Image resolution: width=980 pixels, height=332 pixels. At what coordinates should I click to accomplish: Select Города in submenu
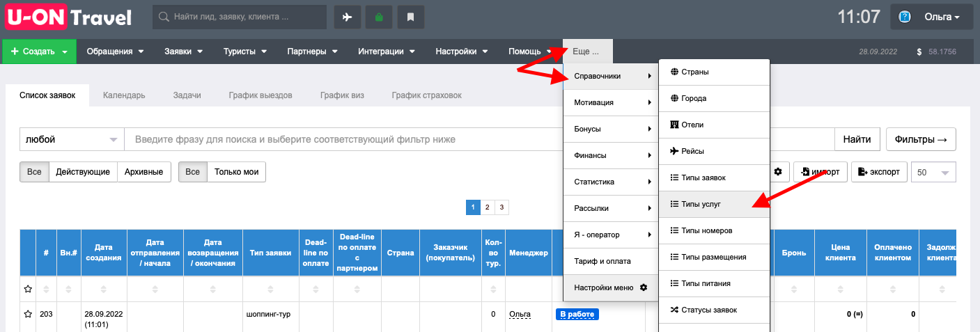pos(714,99)
